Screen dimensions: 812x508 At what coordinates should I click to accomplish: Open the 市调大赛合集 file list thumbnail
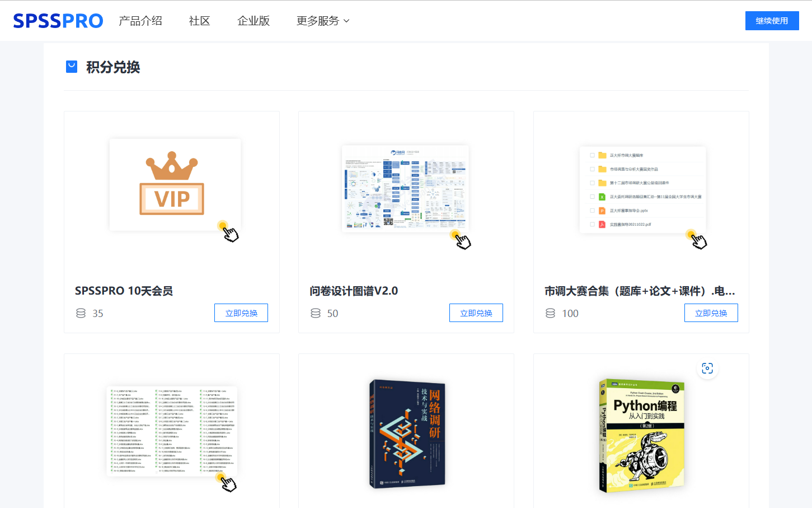(642, 189)
